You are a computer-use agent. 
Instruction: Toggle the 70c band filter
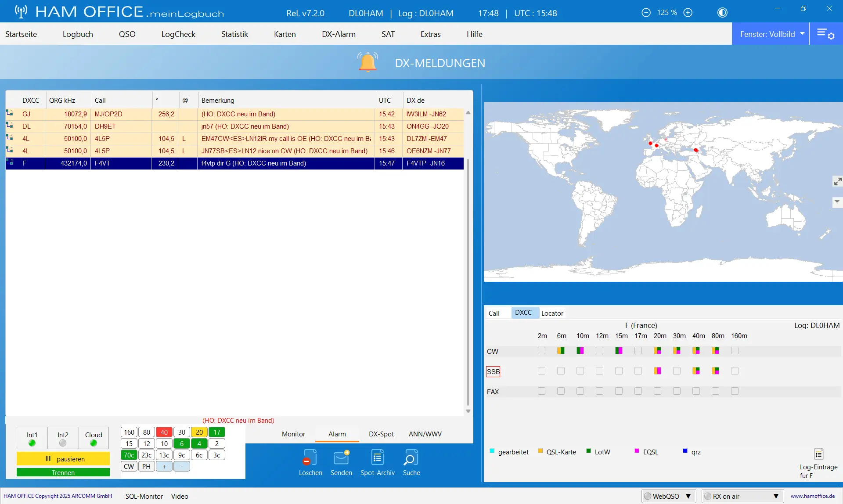click(129, 455)
